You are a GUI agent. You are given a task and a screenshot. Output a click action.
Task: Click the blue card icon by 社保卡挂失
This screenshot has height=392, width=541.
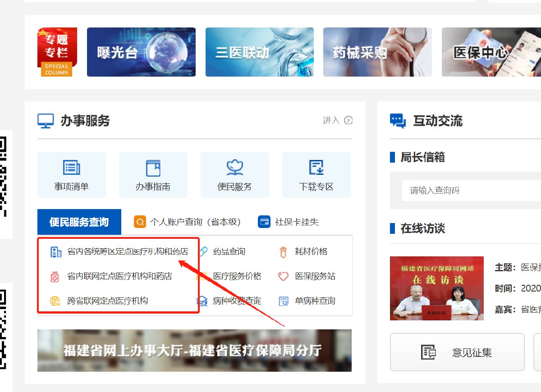pyautogui.click(x=264, y=222)
